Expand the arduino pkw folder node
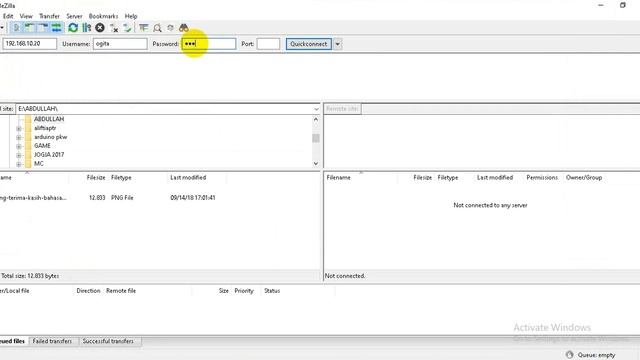640x360 pixels. pyautogui.click(x=18, y=137)
